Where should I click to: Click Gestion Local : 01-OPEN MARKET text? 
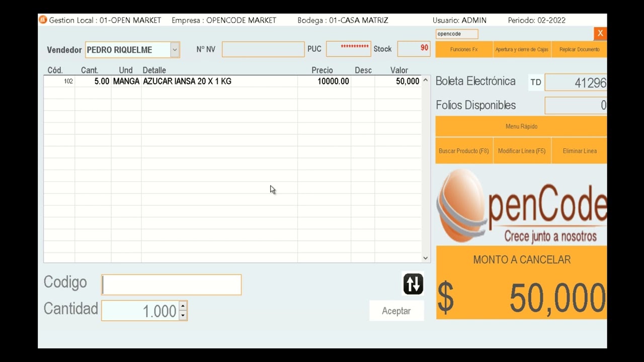tap(105, 20)
